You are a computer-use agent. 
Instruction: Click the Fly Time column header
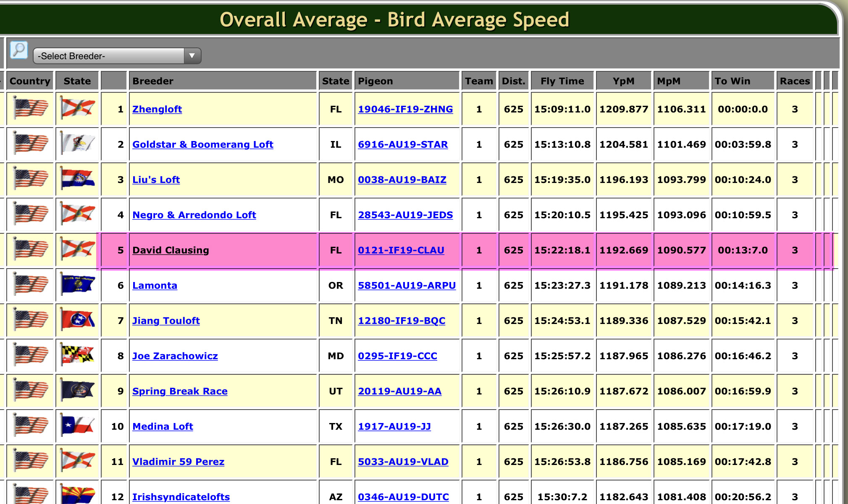point(562,81)
